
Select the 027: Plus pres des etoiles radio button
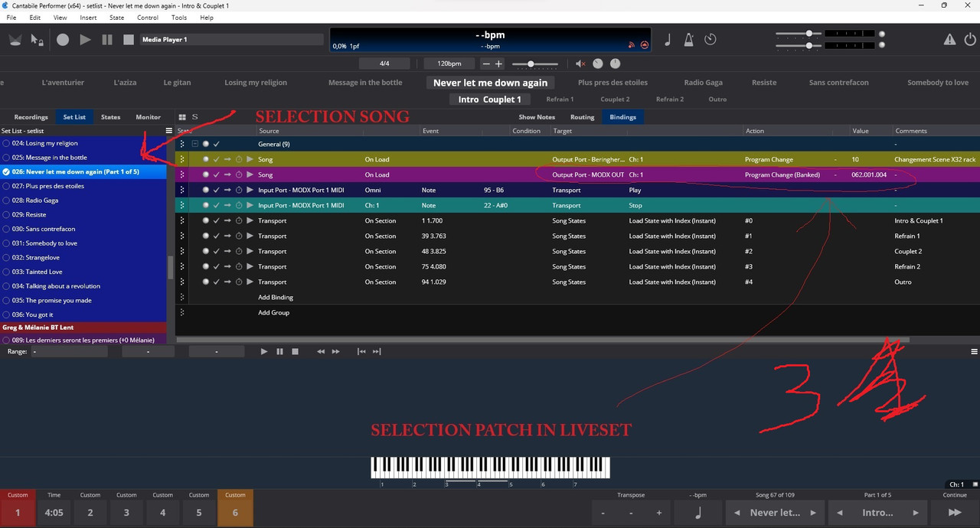click(x=6, y=186)
